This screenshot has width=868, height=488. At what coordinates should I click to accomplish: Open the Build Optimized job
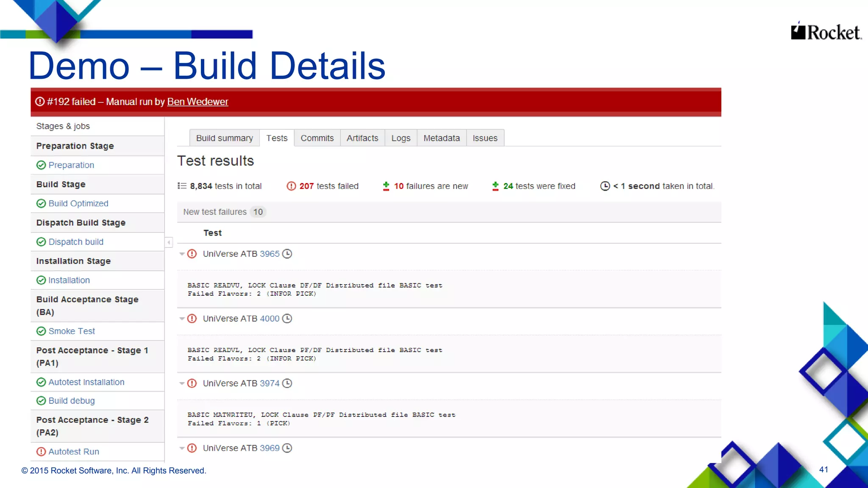click(x=78, y=204)
